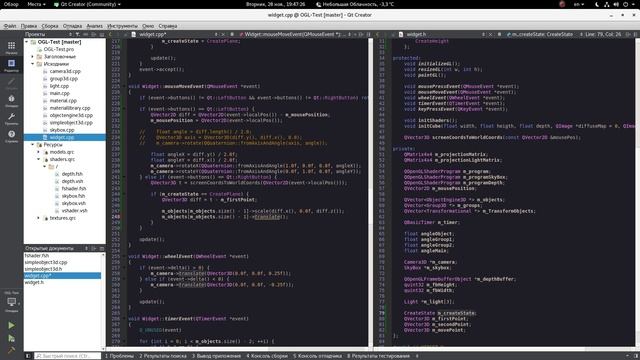This screenshot has width=640, height=360.
Task: Open the Окно menu
Action: 148,26
